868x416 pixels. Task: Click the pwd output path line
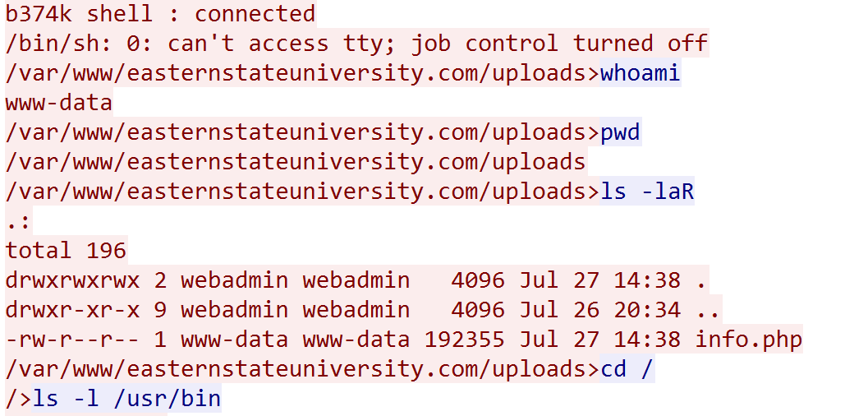(296, 162)
